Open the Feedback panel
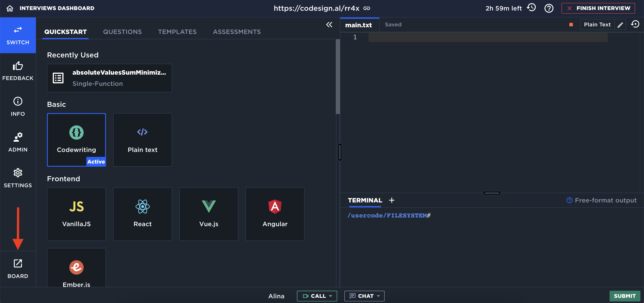Screen dimensions: 644x303 [x=18, y=71]
